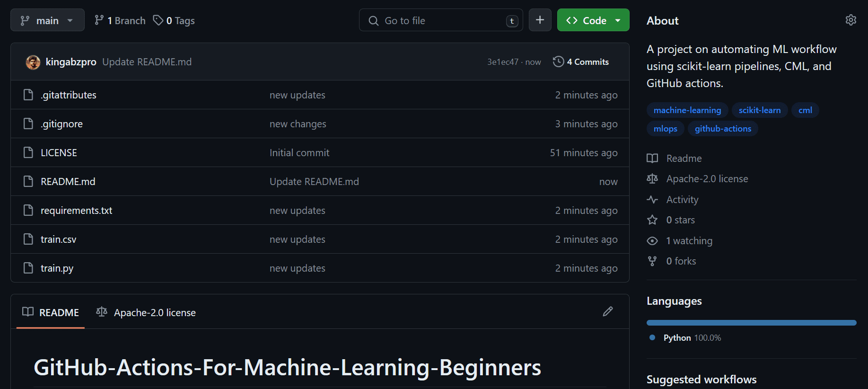Click file icon beside .gitignore
Image resolution: width=868 pixels, height=389 pixels.
click(x=28, y=124)
